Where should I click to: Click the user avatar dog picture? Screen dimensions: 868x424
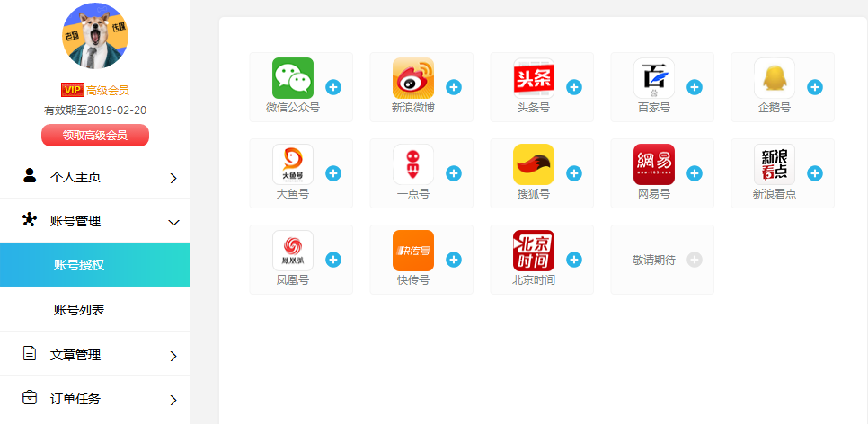coord(95,36)
